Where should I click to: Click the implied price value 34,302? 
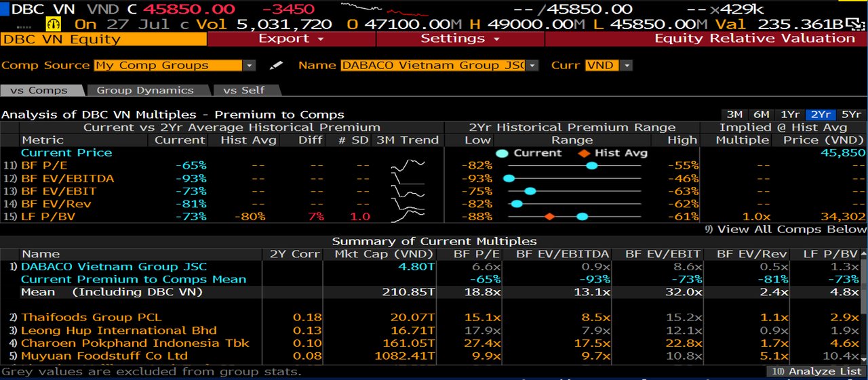click(x=843, y=217)
